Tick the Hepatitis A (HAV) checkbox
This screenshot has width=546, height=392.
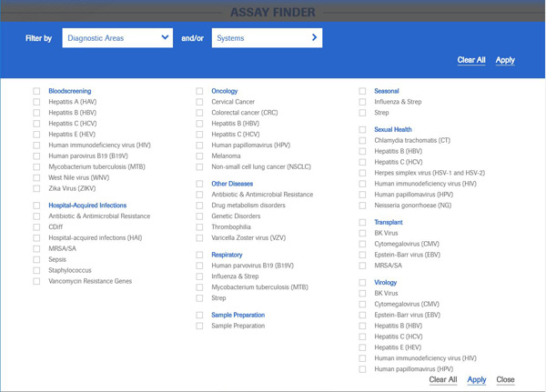coord(37,102)
